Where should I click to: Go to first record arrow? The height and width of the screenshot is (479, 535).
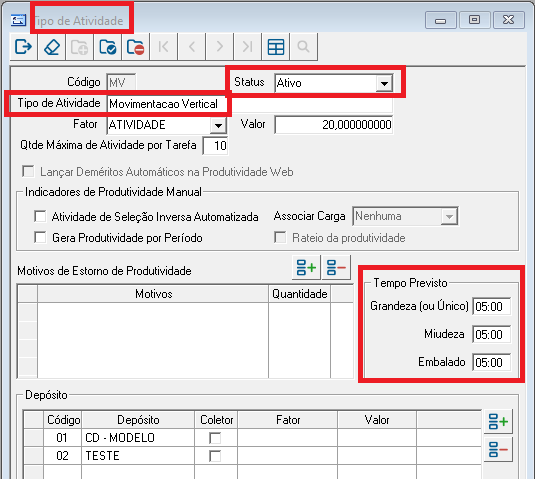pyautogui.click(x=163, y=47)
